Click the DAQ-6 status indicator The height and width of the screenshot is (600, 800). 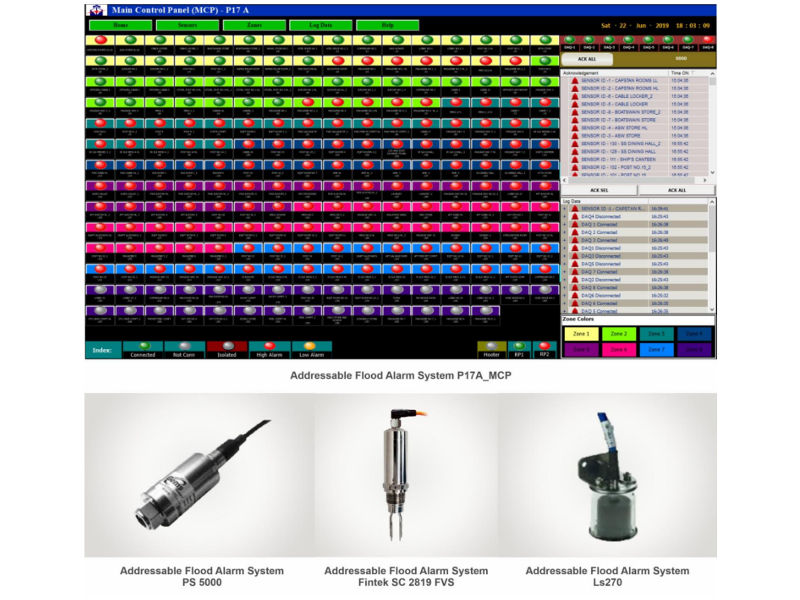(x=668, y=39)
